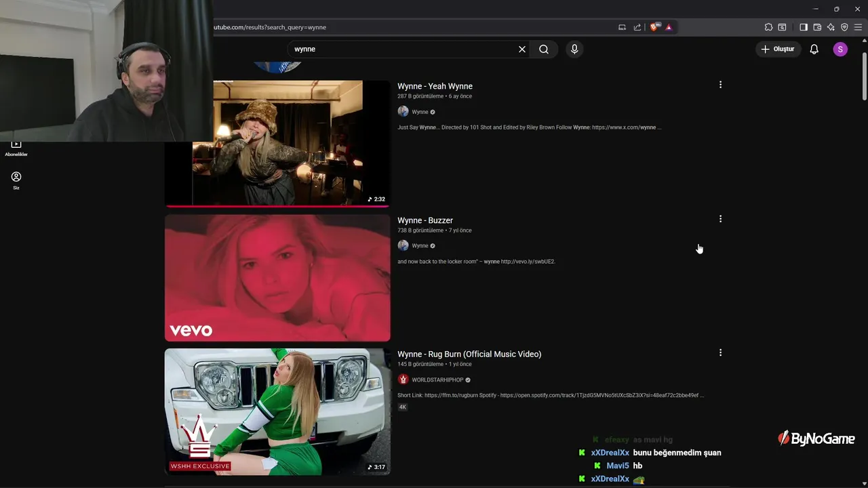
Task: Open the Rug Burn WSHH thumbnail
Action: (x=277, y=411)
